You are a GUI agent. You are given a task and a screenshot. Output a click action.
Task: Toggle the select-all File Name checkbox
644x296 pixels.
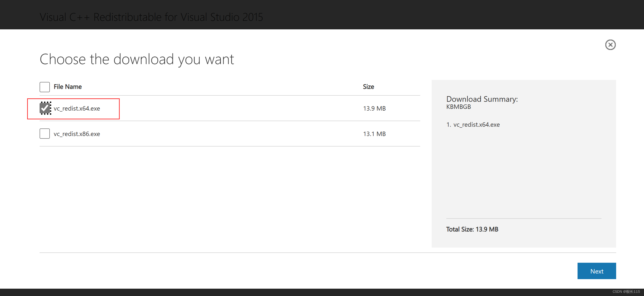(44, 87)
